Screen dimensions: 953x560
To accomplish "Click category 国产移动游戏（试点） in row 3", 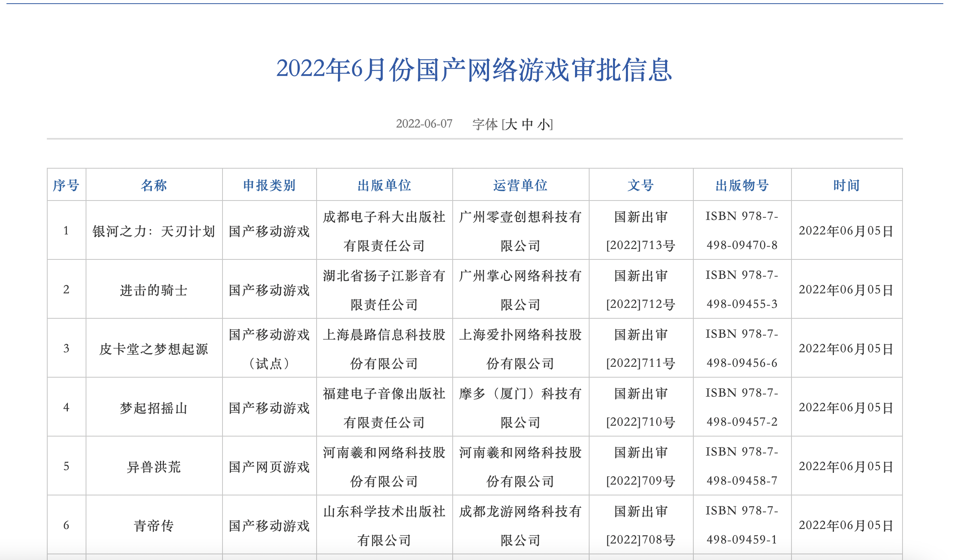I will click(269, 349).
